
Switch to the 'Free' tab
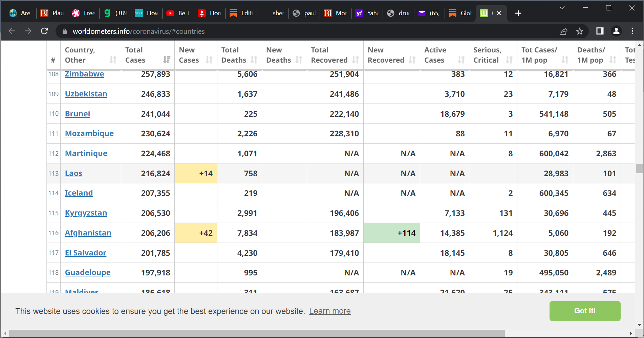pos(84,13)
